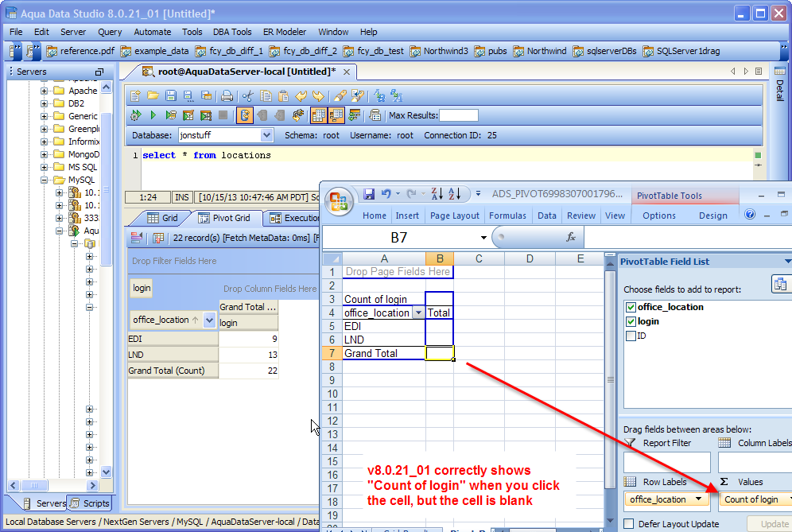
Task: Click Excel Undo arrow icon
Action: click(x=386, y=193)
